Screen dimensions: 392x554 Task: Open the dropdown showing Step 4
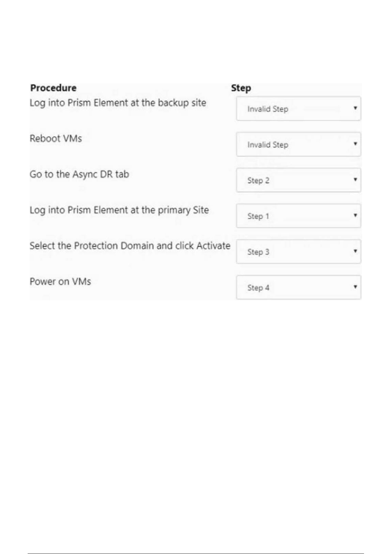[x=298, y=288]
